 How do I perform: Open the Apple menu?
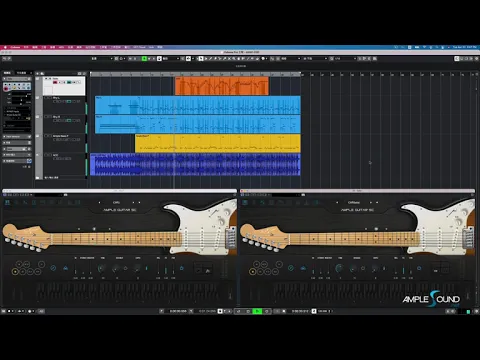point(5,47)
